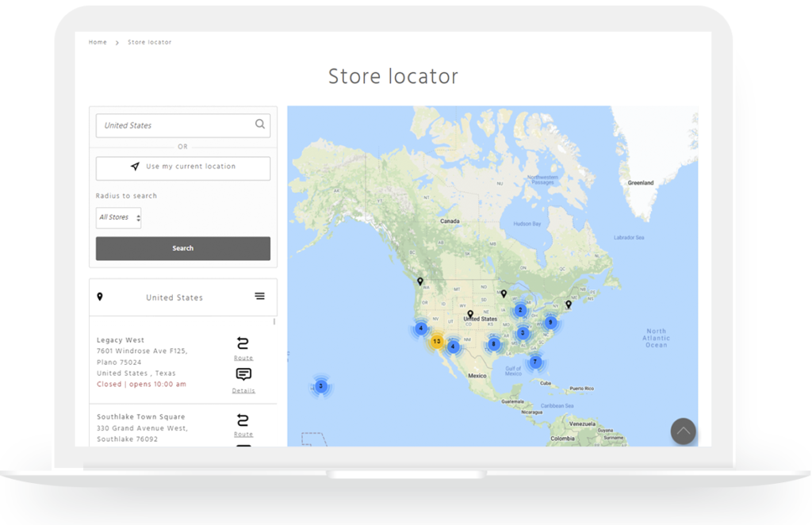
Task: Click the 3-store cluster in the Pacific
Action: [x=320, y=386]
